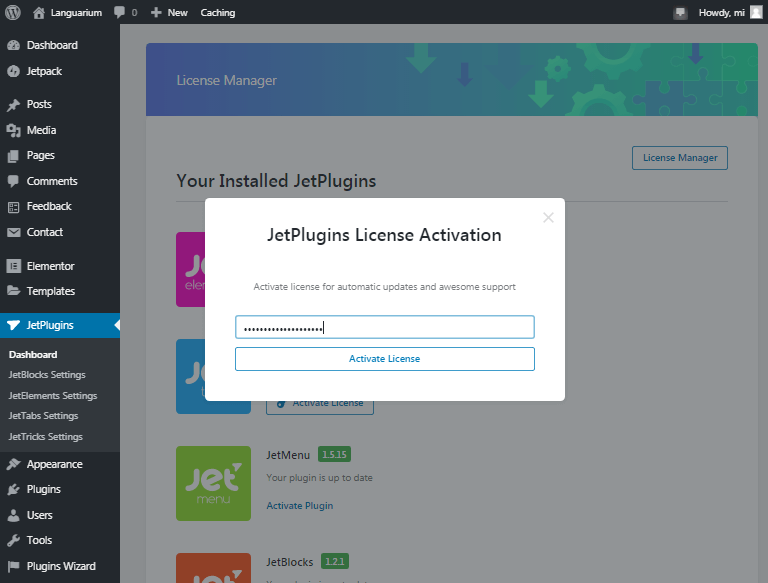This screenshot has width=768, height=583.
Task: Click the Templates folder icon
Action: (x=14, y=291)
